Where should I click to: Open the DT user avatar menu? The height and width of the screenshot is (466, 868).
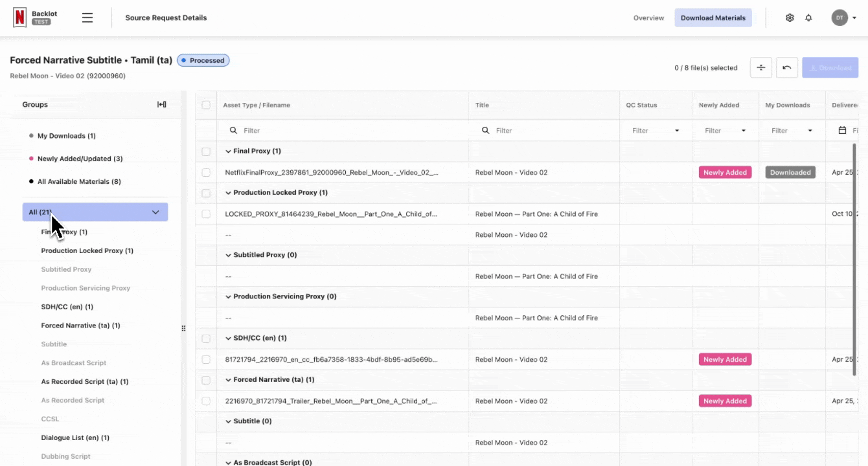click(x=843, y=18)
